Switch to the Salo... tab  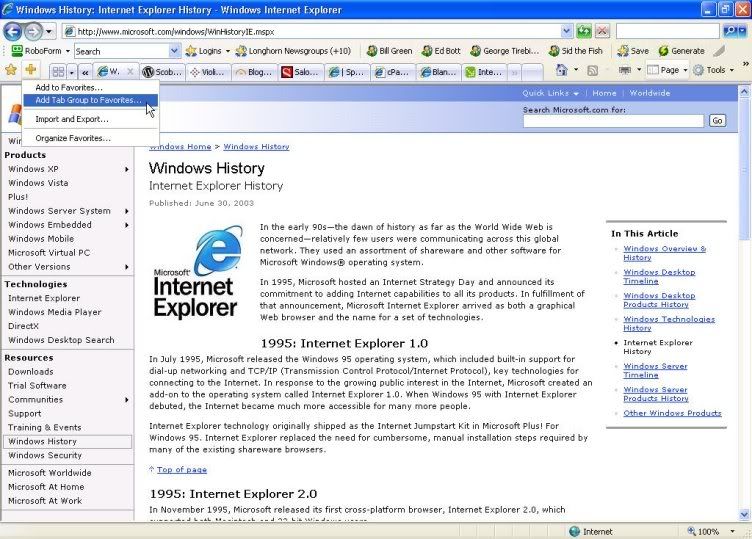point(300,72)
